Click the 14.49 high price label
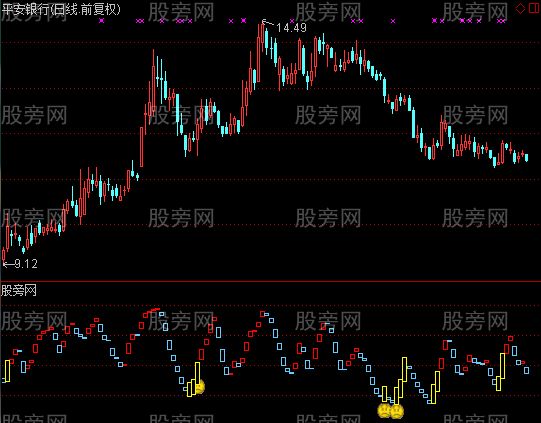The width and height of the screenshot is (541, 423). pyautogui.click(x=291, y=28)
